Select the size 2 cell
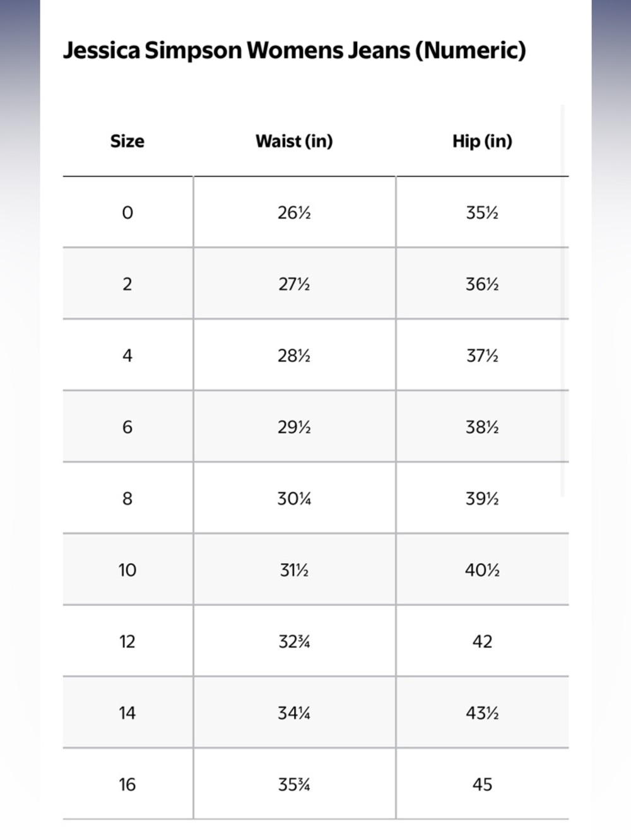 (x=127, y=284)
